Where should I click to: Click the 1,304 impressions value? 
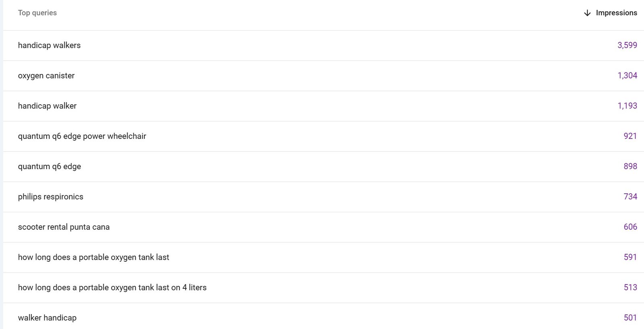[x=627, y=76]
